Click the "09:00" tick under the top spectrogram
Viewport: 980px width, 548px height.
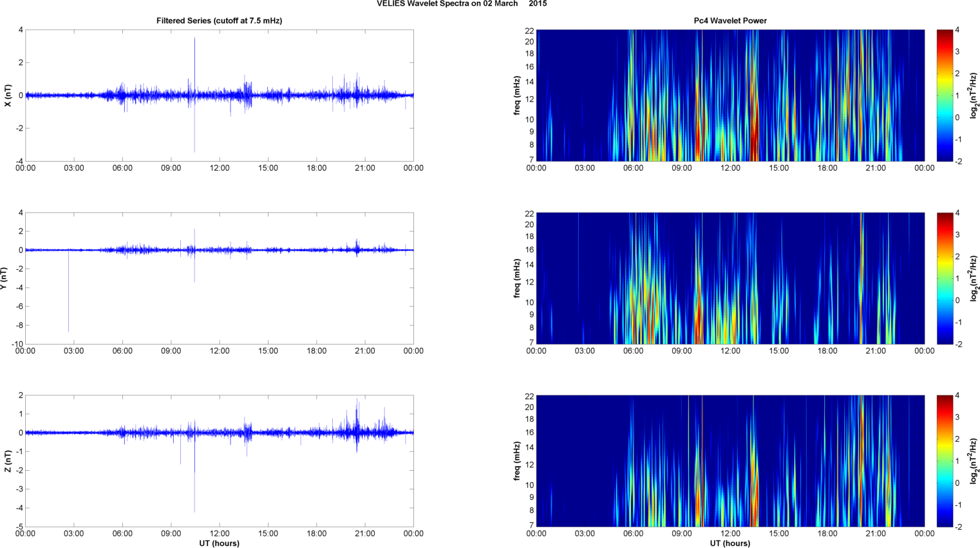tap(682, 168)
